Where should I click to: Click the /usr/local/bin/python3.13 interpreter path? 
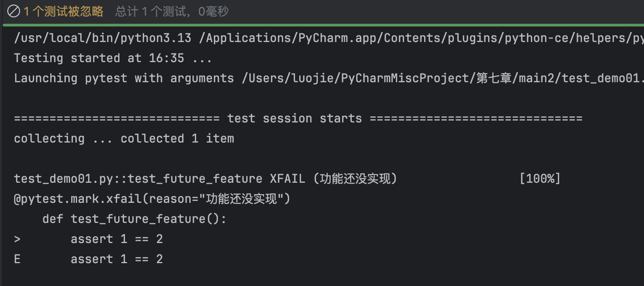(103, 38)
